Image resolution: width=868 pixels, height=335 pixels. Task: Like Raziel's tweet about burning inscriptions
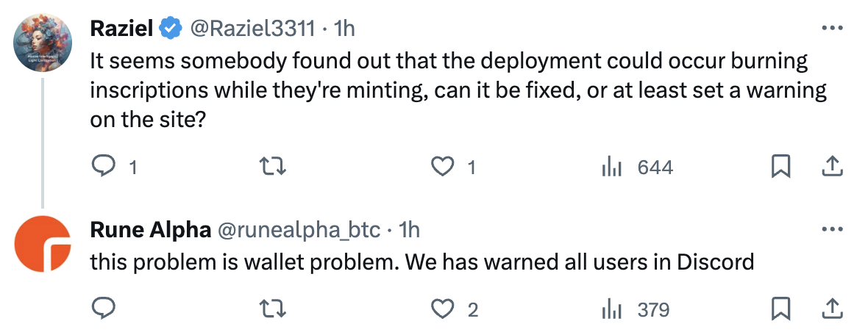tap(441, 168)
